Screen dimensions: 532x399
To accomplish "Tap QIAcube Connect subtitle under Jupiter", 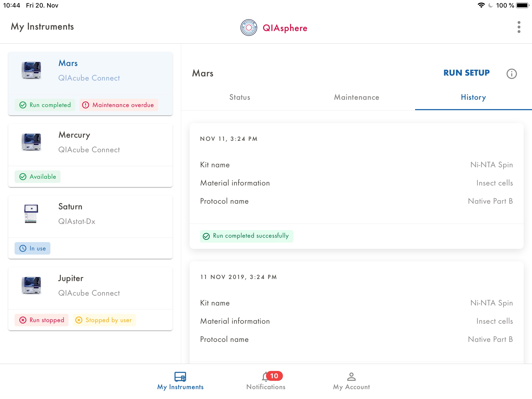I will coord(89,293).
